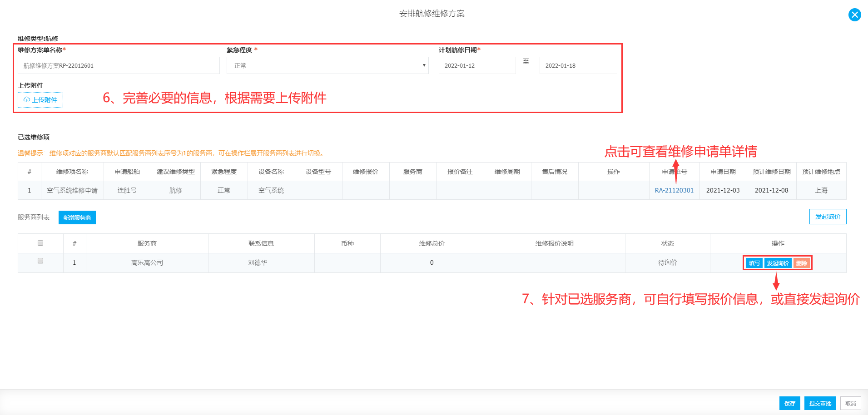Toggle the select-all checkbox in the supplier table header

point(40,243)
